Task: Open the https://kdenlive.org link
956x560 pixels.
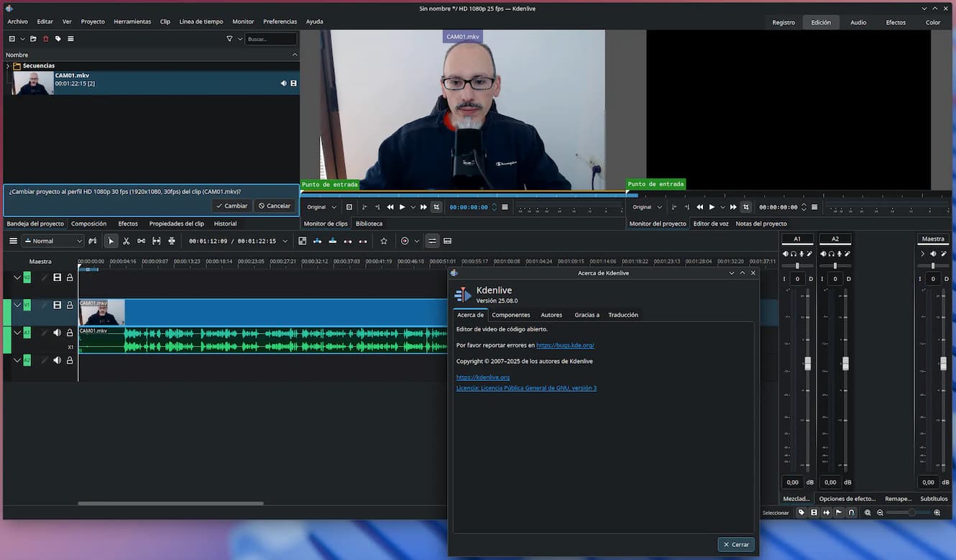Action: click(482, 377)
